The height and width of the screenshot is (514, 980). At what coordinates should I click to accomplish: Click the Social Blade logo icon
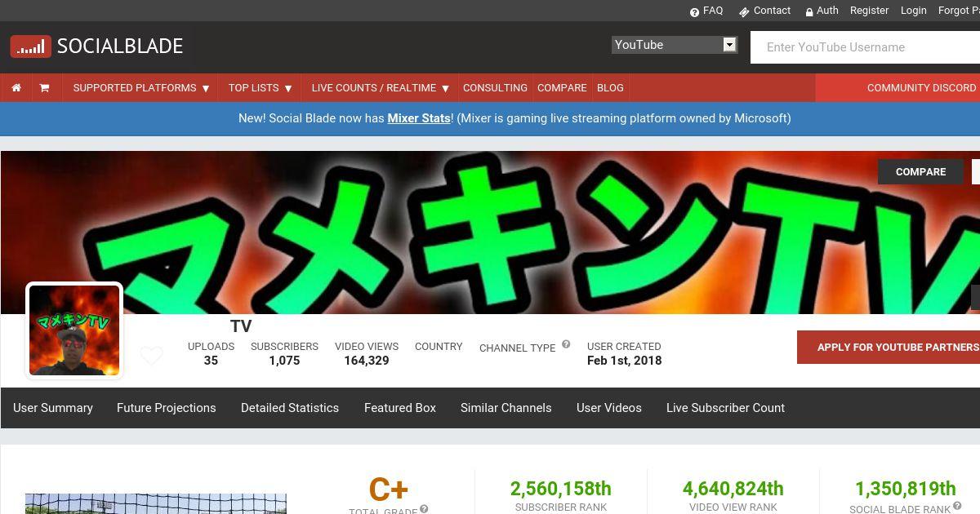click(31, 47)
